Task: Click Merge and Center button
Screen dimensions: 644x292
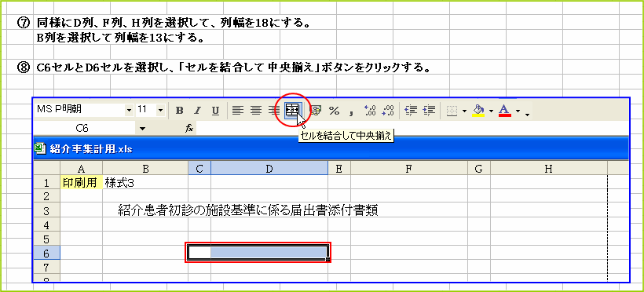Action: [x=293, y=110]
